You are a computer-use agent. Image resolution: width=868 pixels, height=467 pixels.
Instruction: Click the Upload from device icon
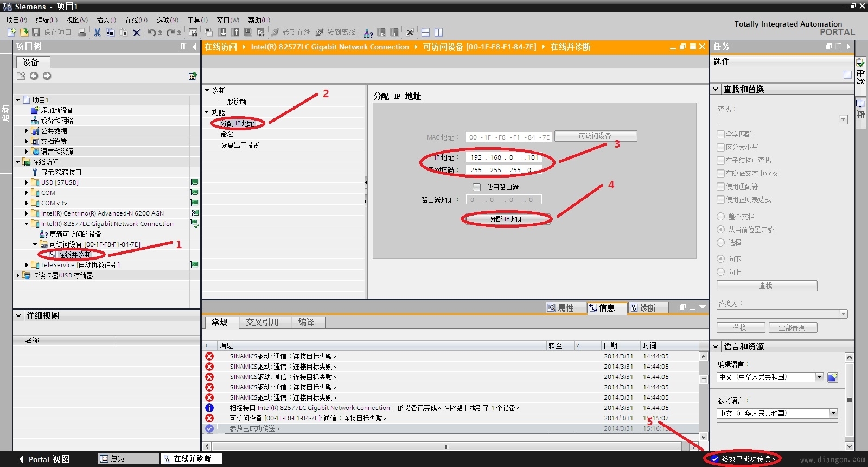coord(235,33)
